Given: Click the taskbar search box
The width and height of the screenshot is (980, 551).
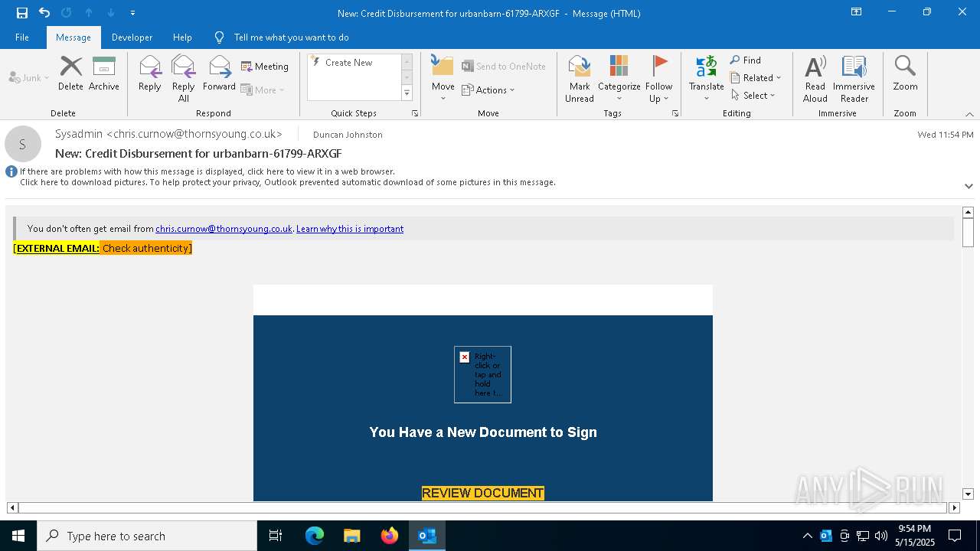Looking at the screenshot, I should tap(147, 536).
